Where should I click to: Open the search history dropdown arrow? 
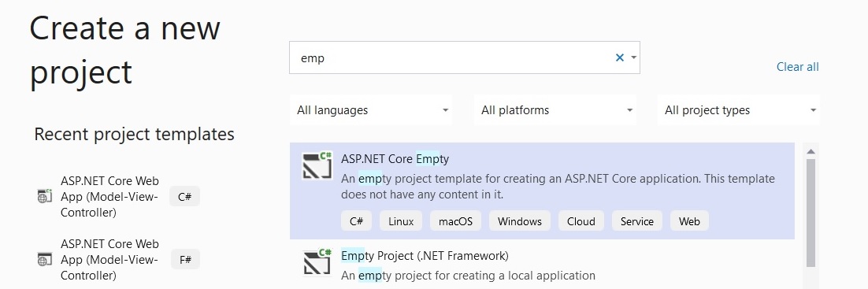[634, 57]
